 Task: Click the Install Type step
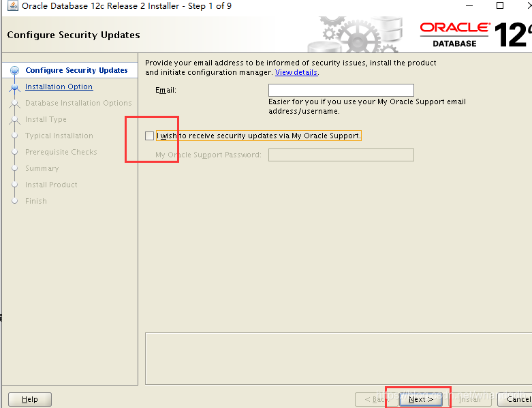46,119
